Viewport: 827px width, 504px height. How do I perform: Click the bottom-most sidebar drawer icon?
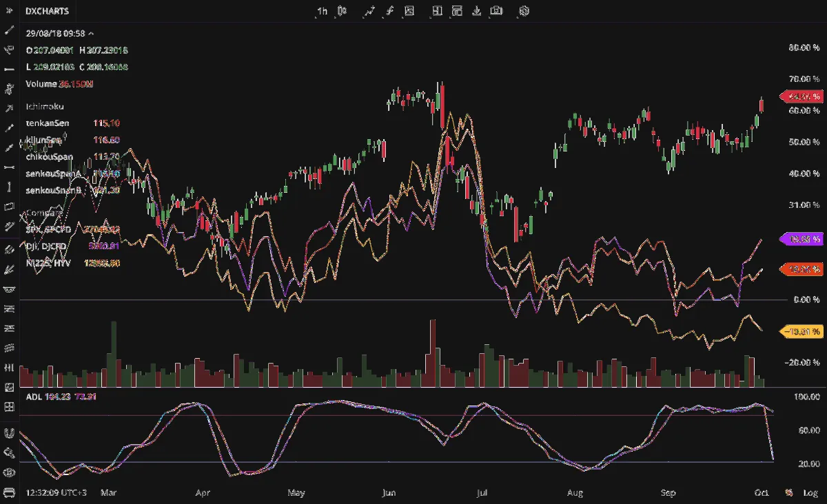tap(9, 492)
